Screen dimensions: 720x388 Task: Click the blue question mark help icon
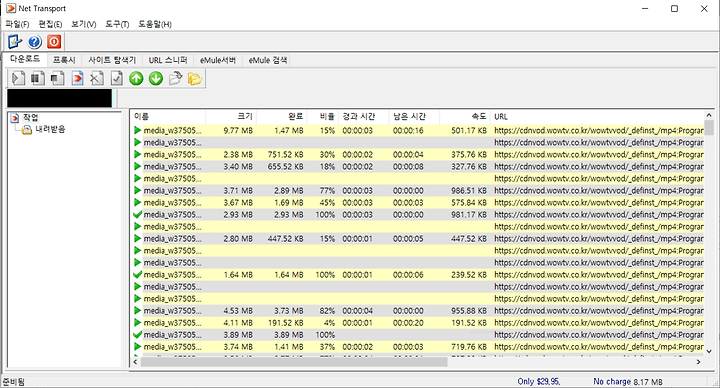34,42
